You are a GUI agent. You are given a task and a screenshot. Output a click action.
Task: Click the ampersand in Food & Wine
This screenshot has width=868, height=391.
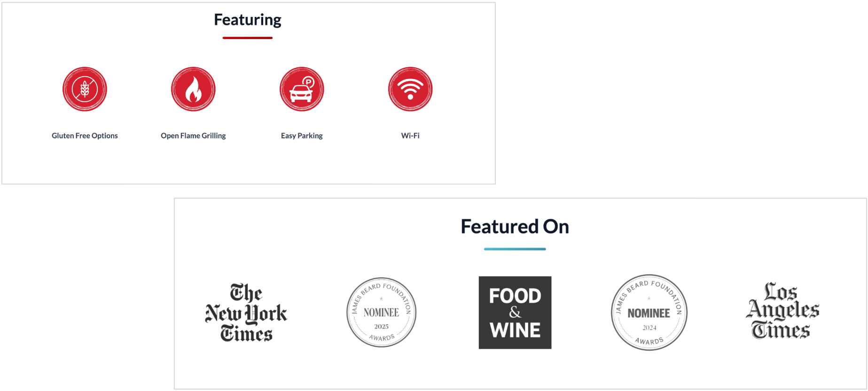(x=515, y=312)
